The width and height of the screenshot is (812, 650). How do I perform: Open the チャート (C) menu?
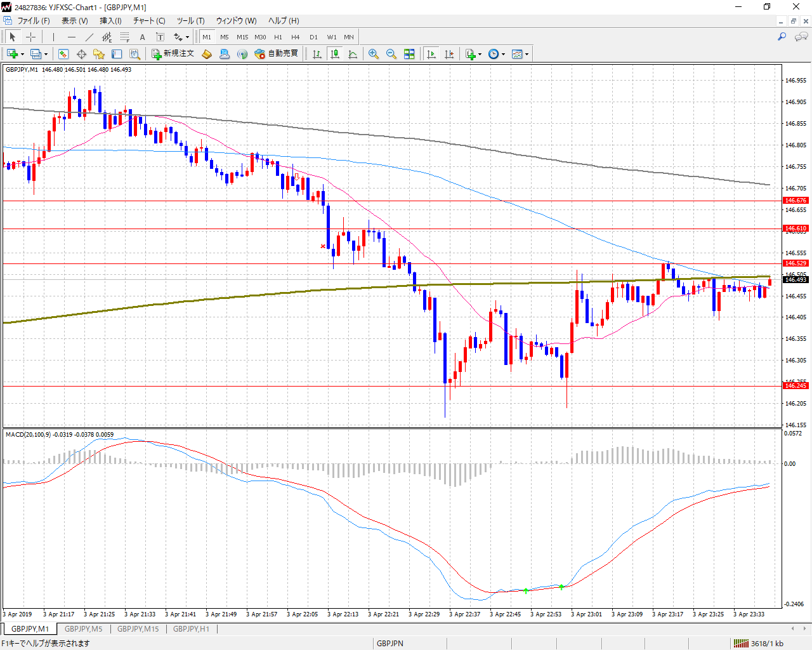149,20
